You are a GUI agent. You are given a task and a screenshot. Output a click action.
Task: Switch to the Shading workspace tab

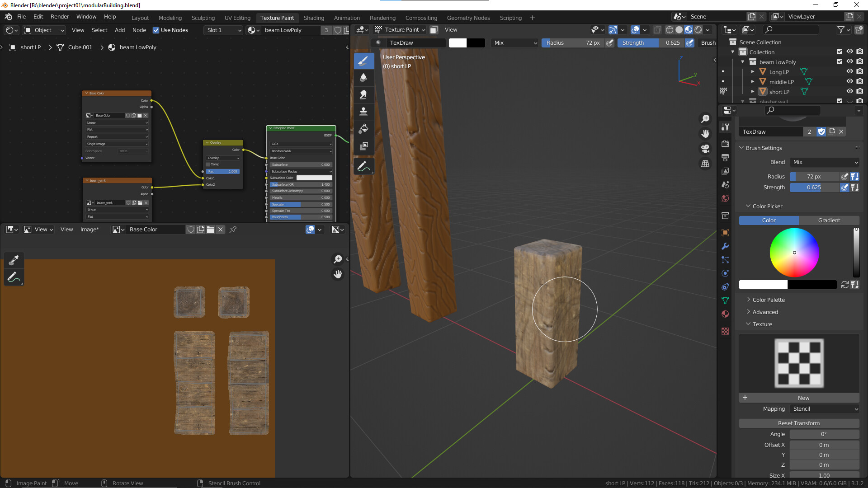[x=314, y=18]
